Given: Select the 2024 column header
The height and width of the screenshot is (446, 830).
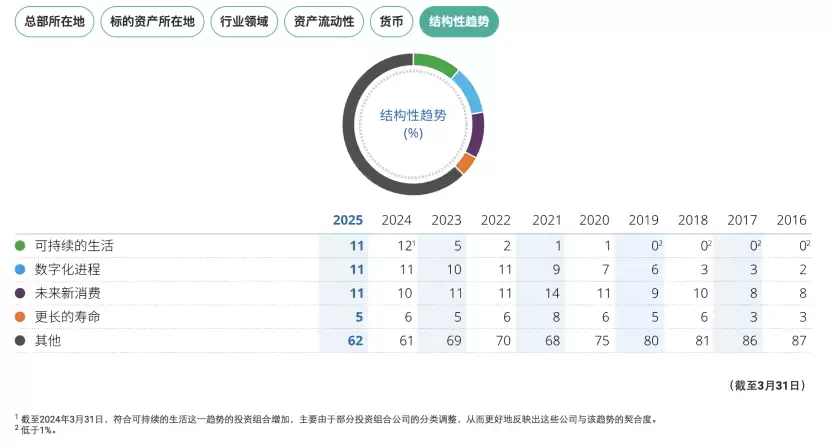Looking at the screenshot, I should click(397, 220).
